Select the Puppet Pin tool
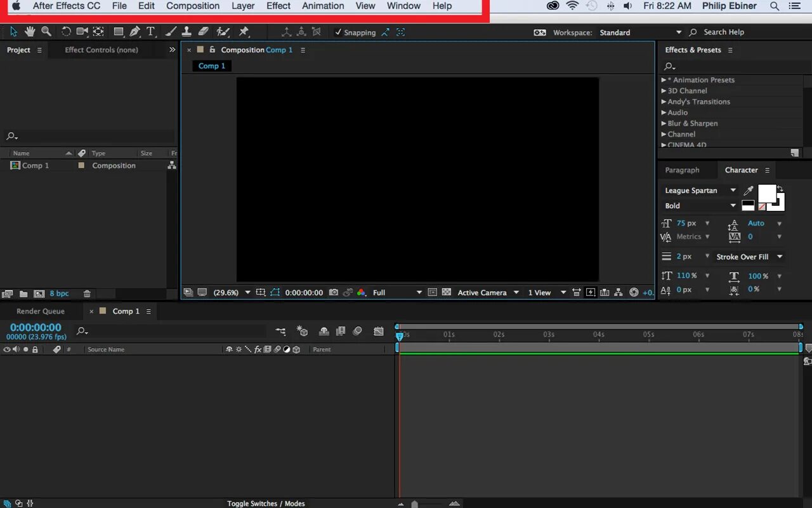 click(x=244, y=32)
